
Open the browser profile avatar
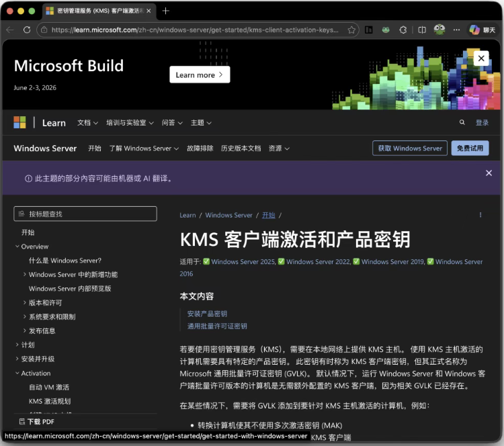439,30
